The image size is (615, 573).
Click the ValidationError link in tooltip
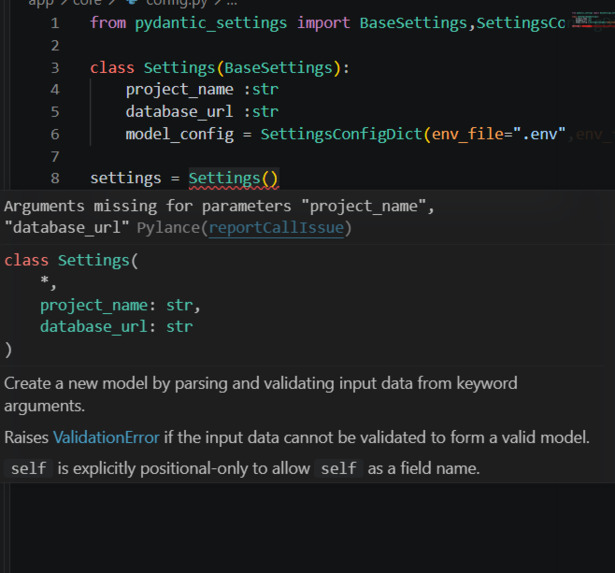106,437
